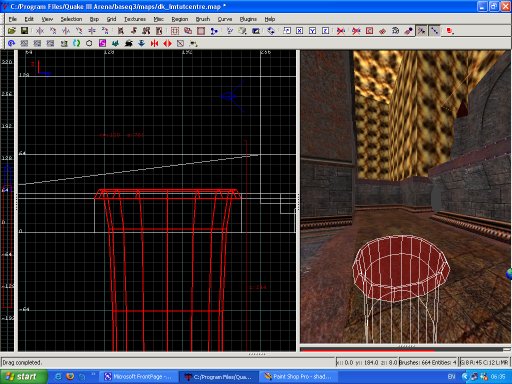Image resolution: width=512 pixels, height=384 pixels.
Task: Toggle cubic clip camera icon
Action: coord(256,31)
